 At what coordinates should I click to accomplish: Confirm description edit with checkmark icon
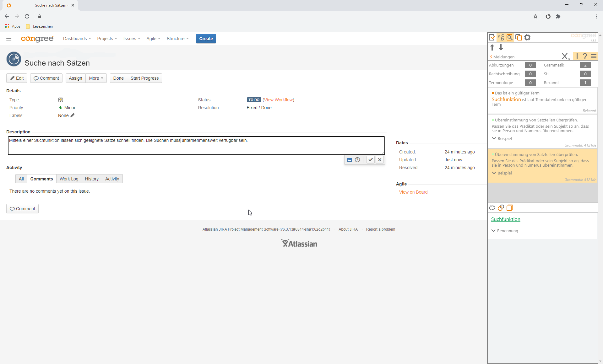click(371, 160)
